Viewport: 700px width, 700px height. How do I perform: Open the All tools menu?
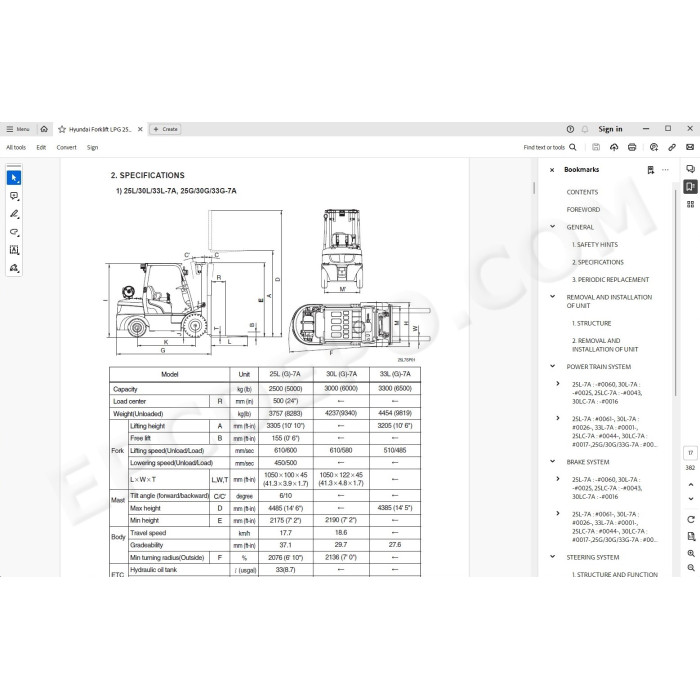tap(16, 147)
